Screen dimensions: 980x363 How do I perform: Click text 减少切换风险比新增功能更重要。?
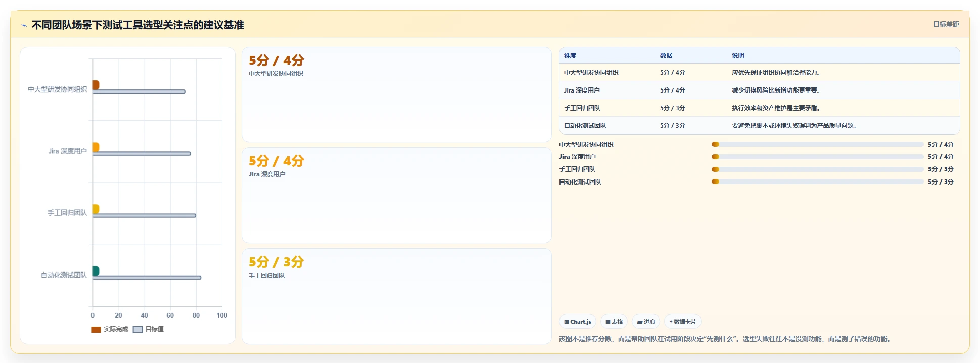(777, 90)
